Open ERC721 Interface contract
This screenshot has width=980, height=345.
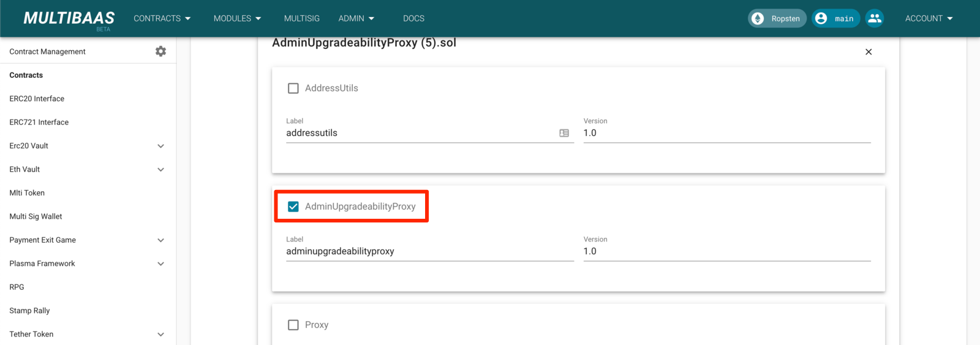[39, 123]
